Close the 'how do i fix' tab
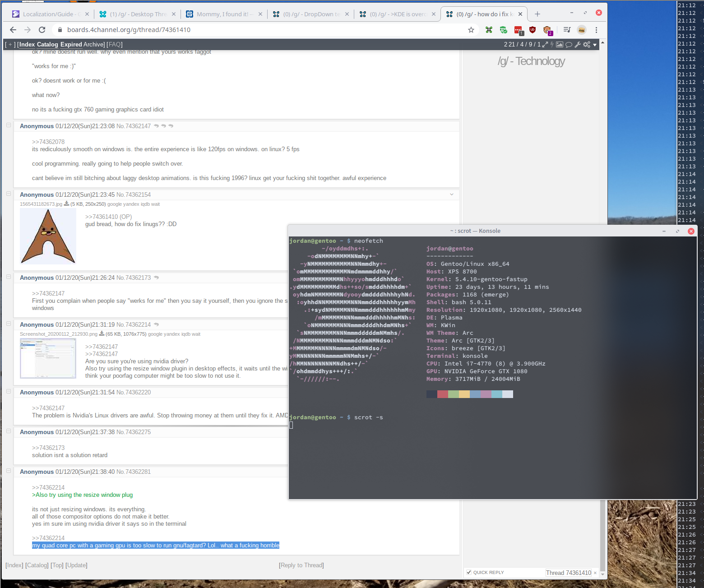The image size is (704, 588). click(520, 14)
